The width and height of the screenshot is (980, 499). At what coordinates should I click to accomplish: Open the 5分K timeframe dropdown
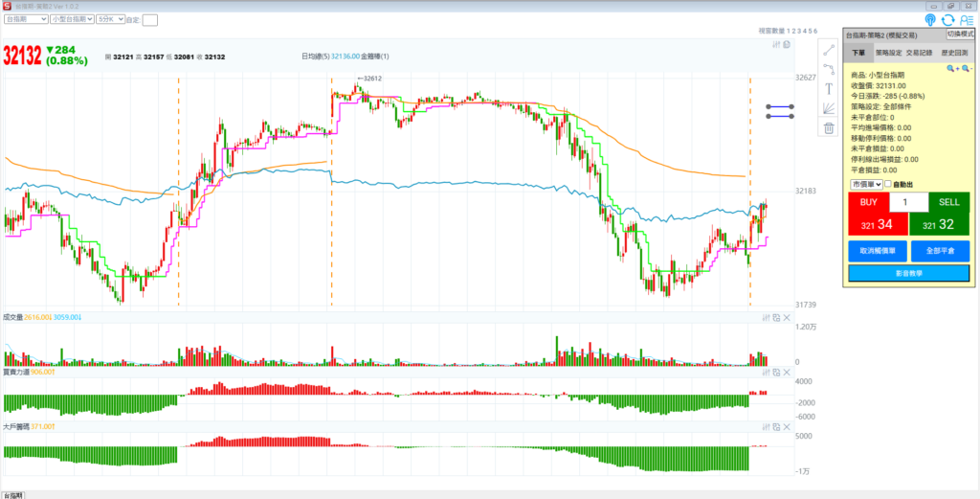pyautogui.click(x=109, y=19)
